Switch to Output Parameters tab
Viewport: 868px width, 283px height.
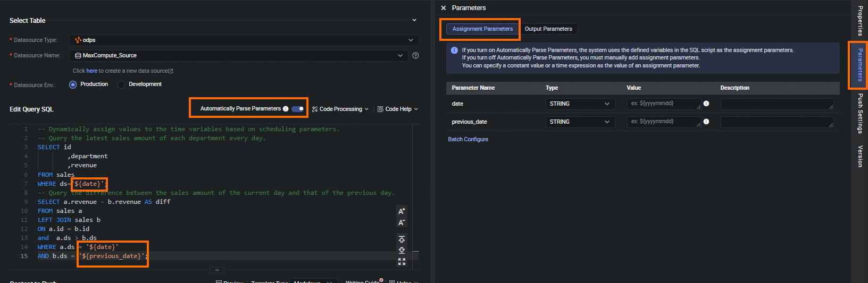pos(548,29)
